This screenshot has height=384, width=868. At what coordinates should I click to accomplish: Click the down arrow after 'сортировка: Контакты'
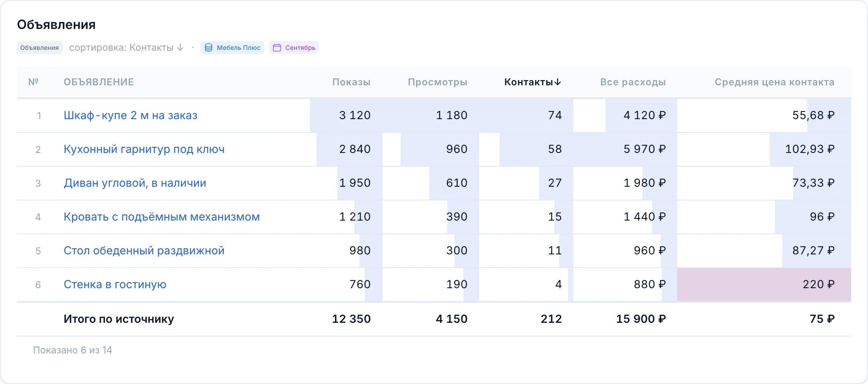[x=180, y=47]
